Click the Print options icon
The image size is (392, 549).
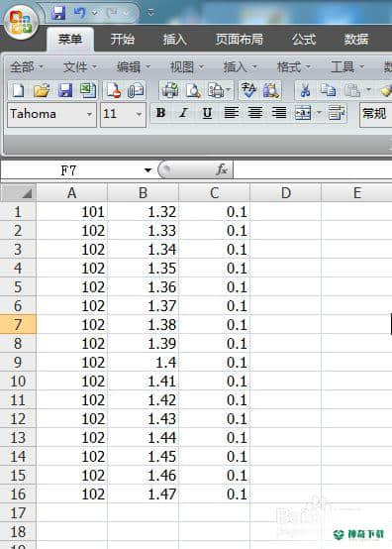[216, 90]
